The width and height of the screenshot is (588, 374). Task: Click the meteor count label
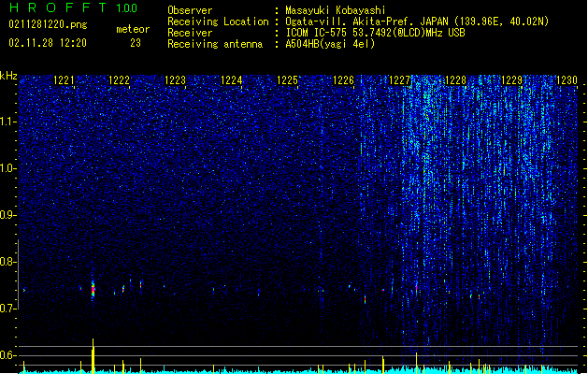[x=133, y=29]
